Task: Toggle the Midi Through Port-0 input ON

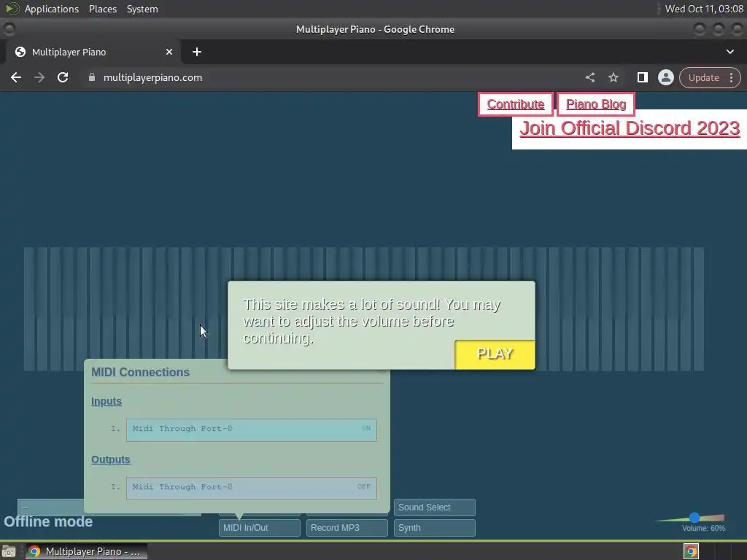Action: tap(252, 429)
